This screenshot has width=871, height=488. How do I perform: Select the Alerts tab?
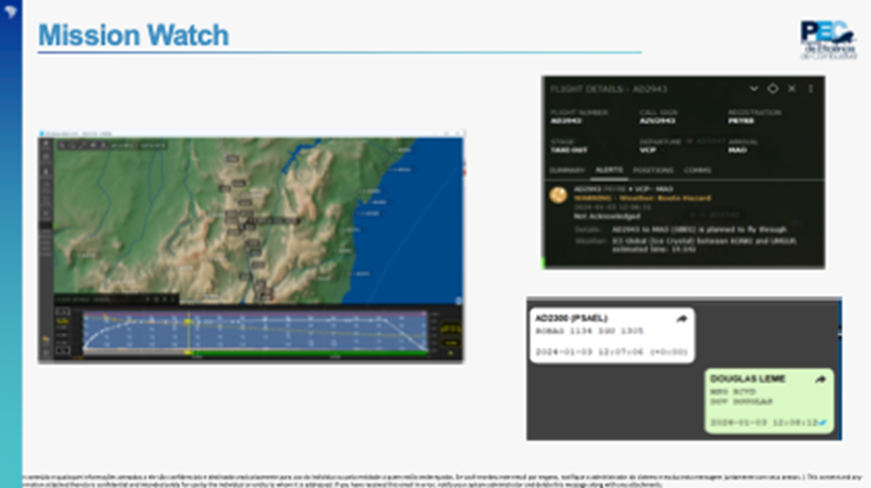pos(609,170)
